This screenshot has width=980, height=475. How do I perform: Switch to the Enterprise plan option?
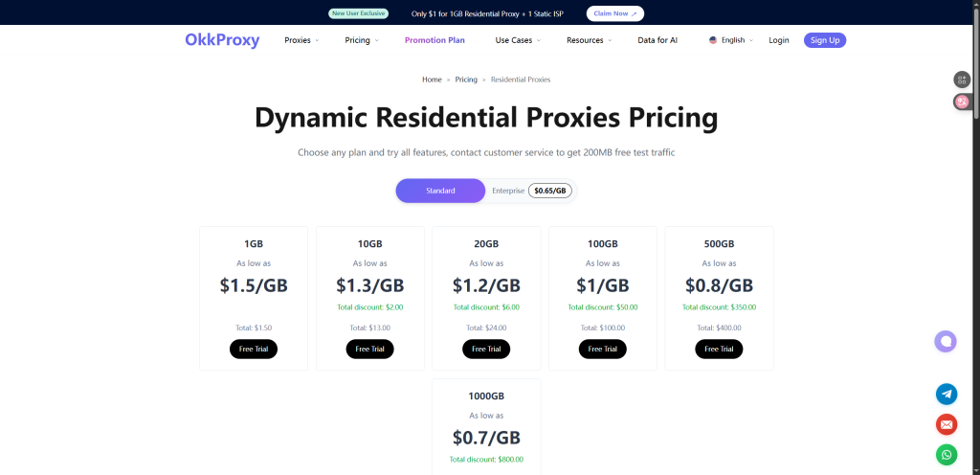click(x=508, y=191)
